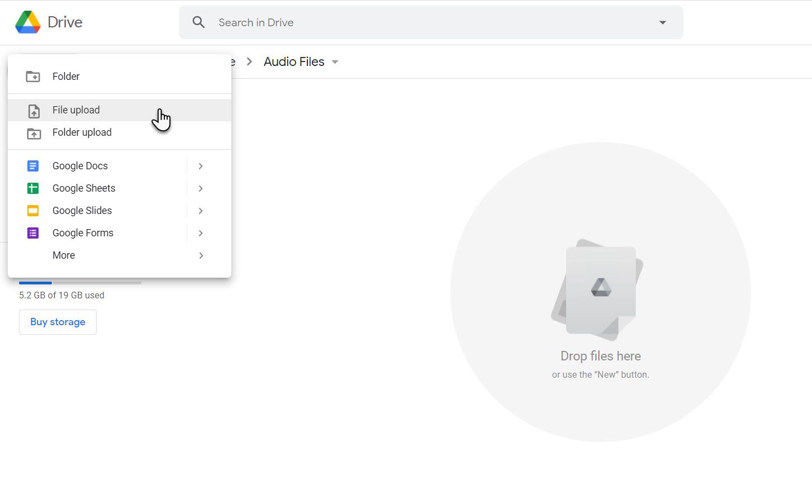Open advanced search options dropdown
Image resolution: width=812 pixels, height=504 pixels.
pyautogui.click(x=662, y=22)
